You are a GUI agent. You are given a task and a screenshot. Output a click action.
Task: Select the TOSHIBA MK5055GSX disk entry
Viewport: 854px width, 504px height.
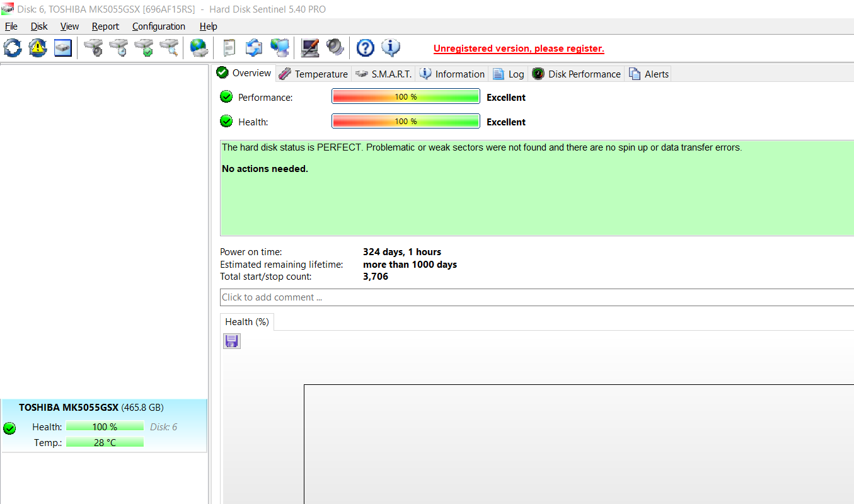103,425
